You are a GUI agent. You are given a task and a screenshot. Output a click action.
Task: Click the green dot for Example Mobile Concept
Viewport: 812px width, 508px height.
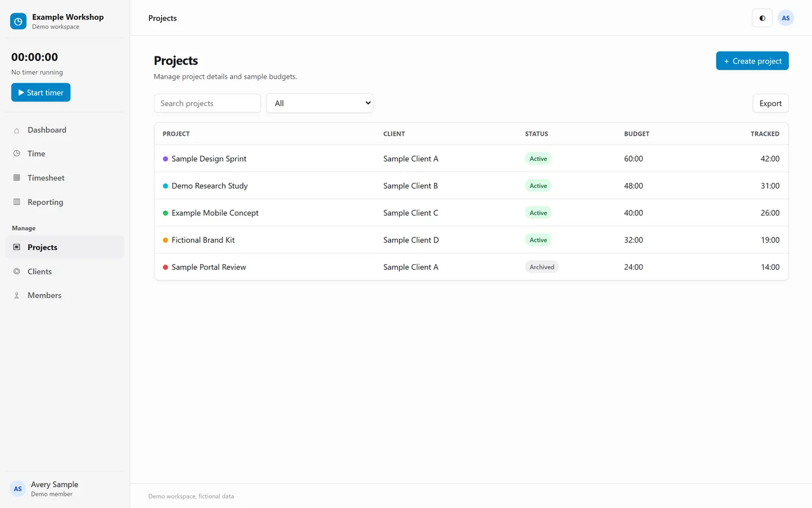[166, 213]
